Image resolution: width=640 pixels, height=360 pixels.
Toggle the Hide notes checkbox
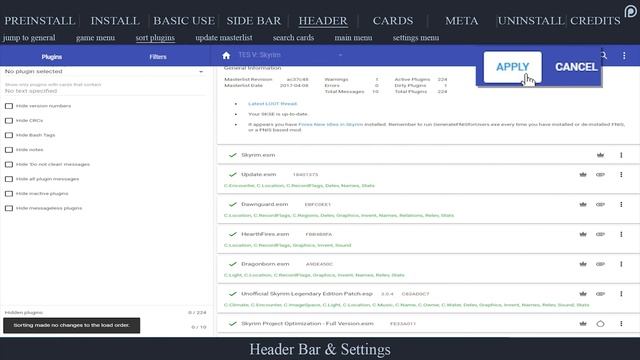(9, 150)
